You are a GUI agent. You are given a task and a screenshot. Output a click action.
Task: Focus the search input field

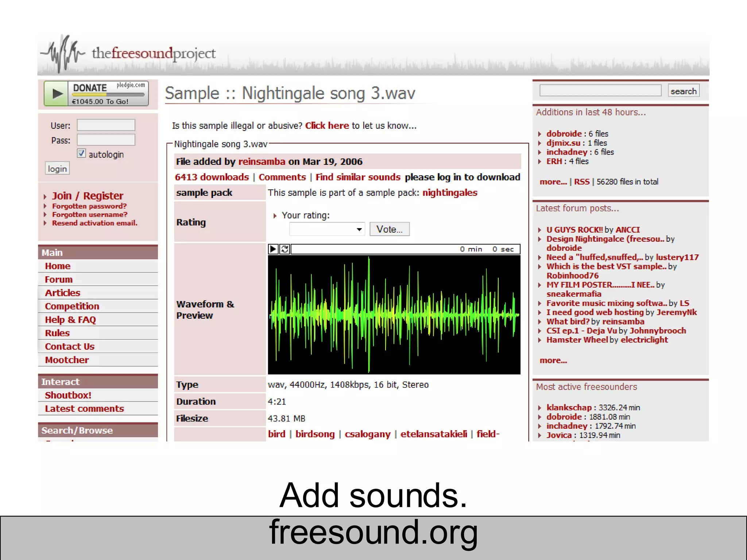(x=600, y=90)
